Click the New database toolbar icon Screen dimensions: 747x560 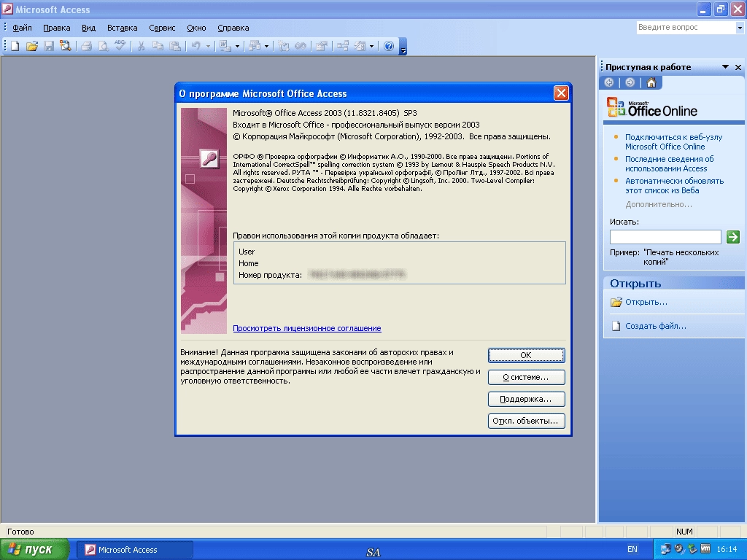pos(15,46)
